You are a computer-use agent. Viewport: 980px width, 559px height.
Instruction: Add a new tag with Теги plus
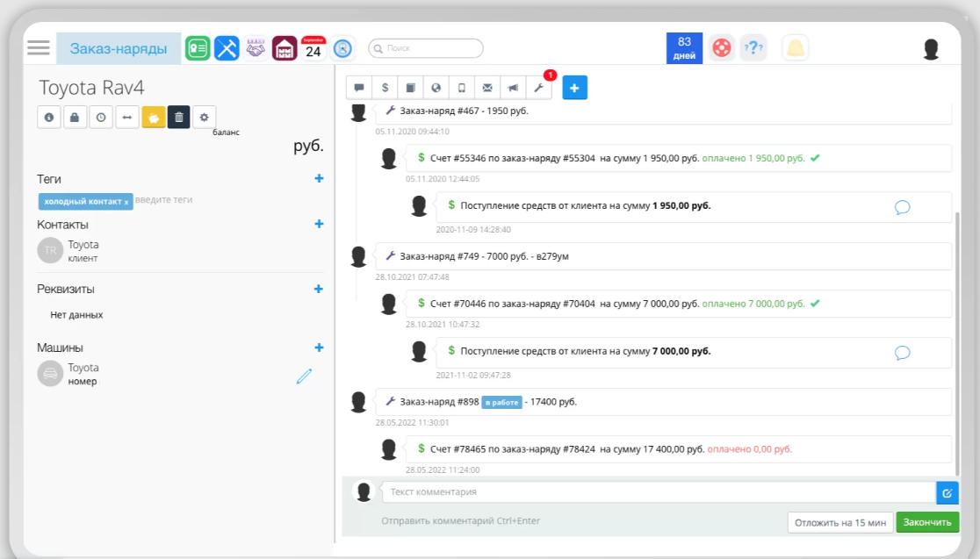click(319, 179)
